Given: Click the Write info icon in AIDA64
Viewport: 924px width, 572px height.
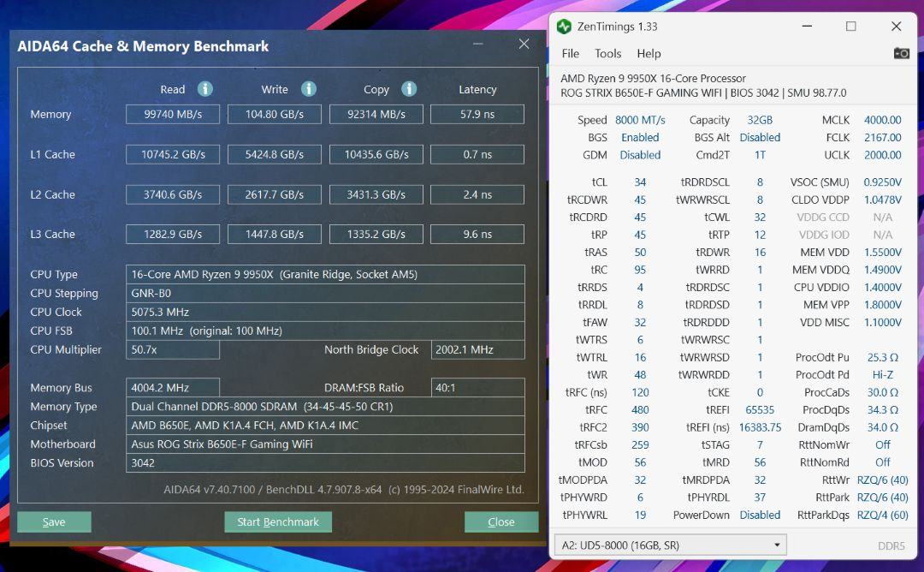Looking at the screenshot, I should [309, 89].
